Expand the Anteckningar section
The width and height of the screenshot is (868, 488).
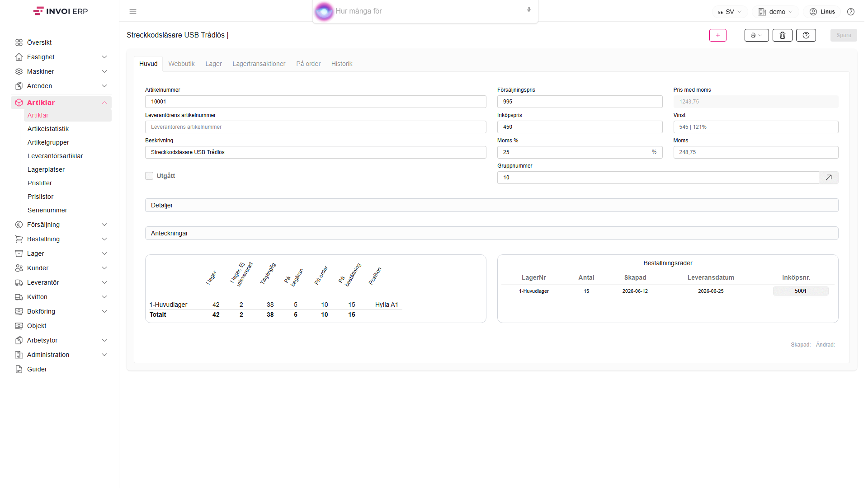491,233
